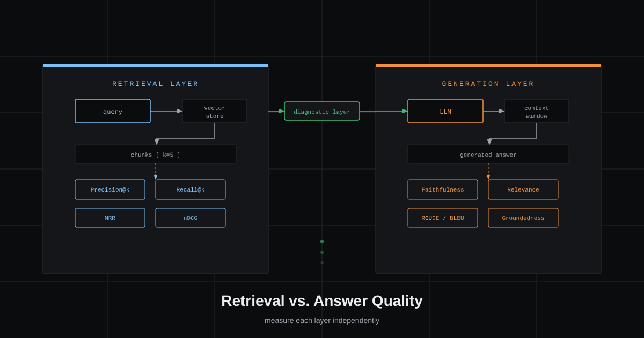The image size is (644, 338).
Task: Click the nDCG metric box
Action: click(x=191, y=218)
